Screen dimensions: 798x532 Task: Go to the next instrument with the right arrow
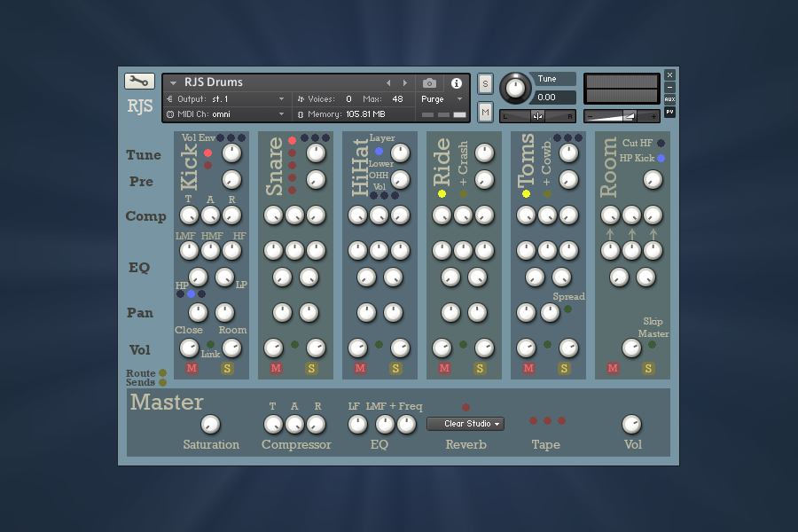(405, 83)
